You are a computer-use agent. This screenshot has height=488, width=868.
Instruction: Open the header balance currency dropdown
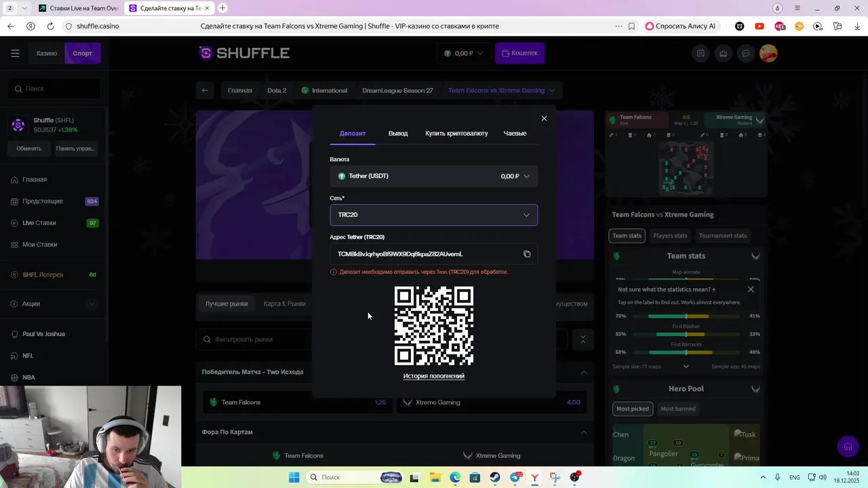(464, 54)
